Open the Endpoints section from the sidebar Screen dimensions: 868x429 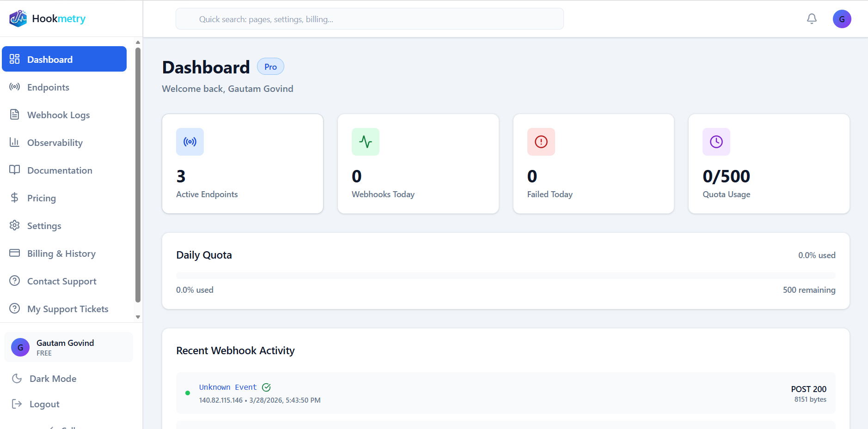[48, 87]
